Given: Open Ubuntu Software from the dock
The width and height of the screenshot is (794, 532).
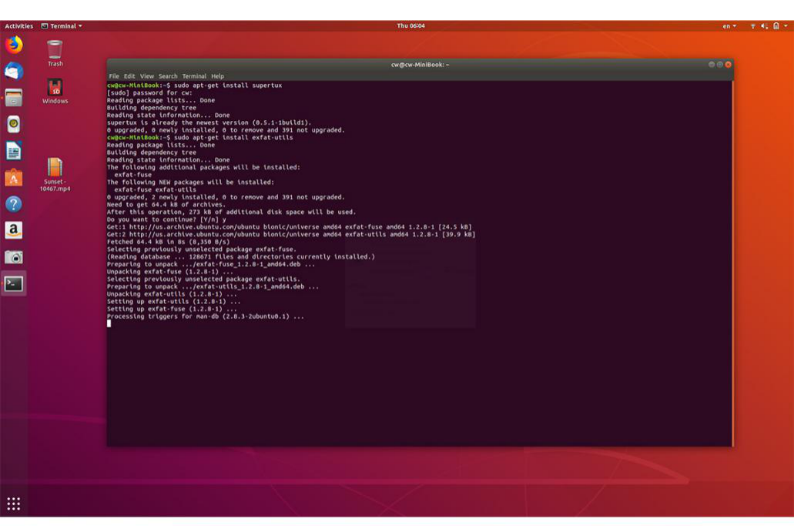Looking at the screenshot, I should click(x=14, y=178).
